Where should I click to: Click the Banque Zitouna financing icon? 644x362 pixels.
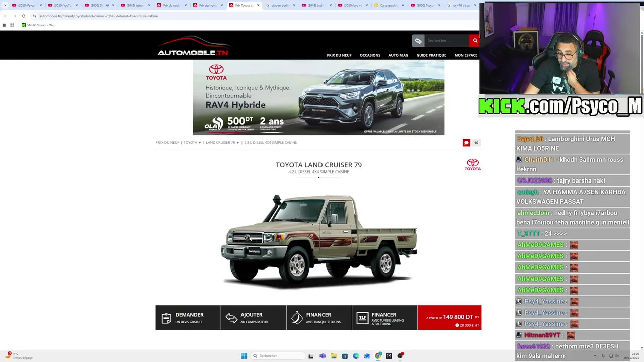tap(297, 318)
